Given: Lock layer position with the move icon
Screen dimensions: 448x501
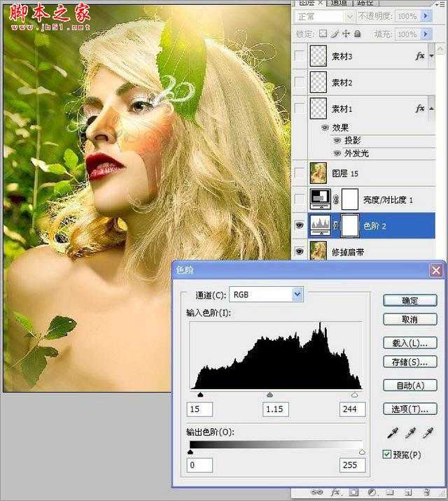Looking at the screenshot, I should click(x=346, y=34).
